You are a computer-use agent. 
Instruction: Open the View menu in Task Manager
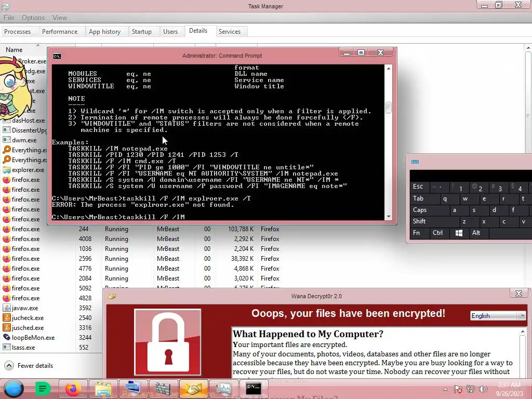(x=59, y=18)
